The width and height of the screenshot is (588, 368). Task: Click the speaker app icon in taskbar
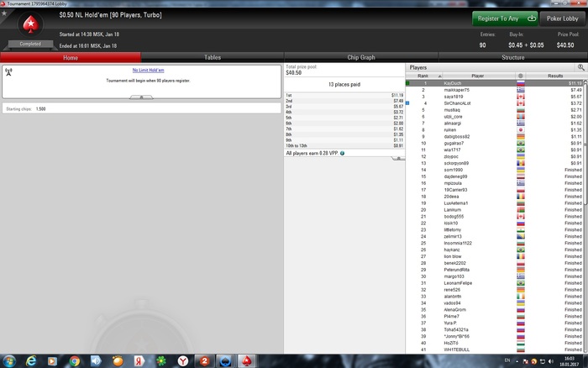[96, 361]
